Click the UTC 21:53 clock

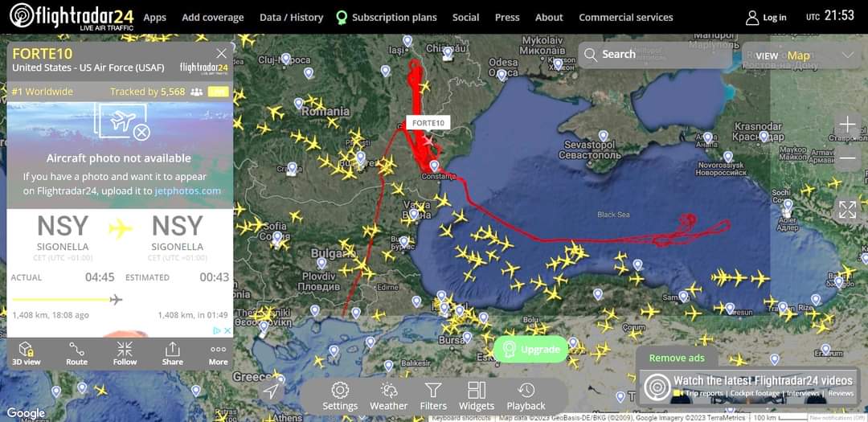(830, 16)
